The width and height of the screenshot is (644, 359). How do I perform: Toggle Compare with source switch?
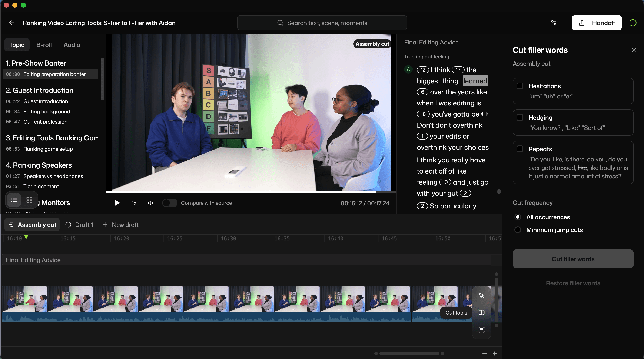pos(169,203)
